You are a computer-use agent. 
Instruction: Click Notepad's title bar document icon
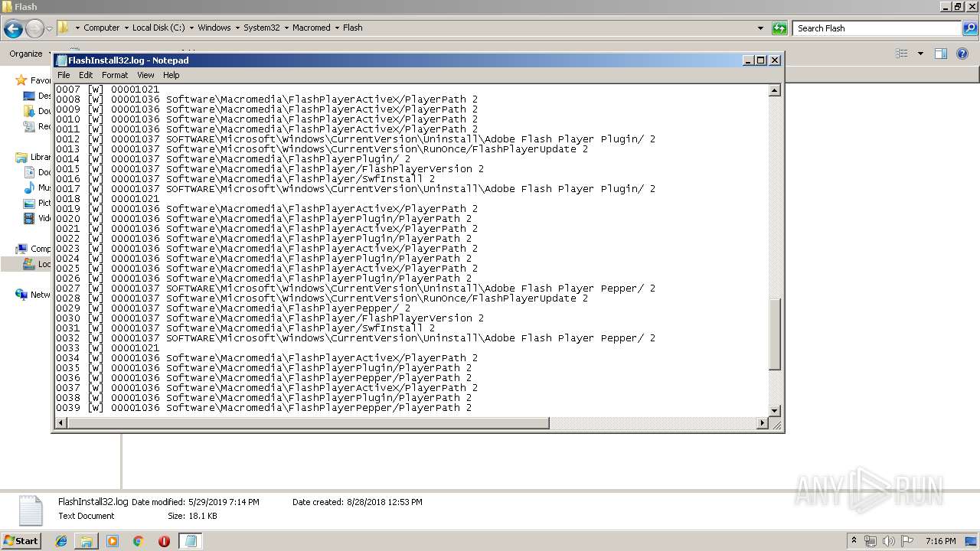pyautogui.click(x=61, y=60)
